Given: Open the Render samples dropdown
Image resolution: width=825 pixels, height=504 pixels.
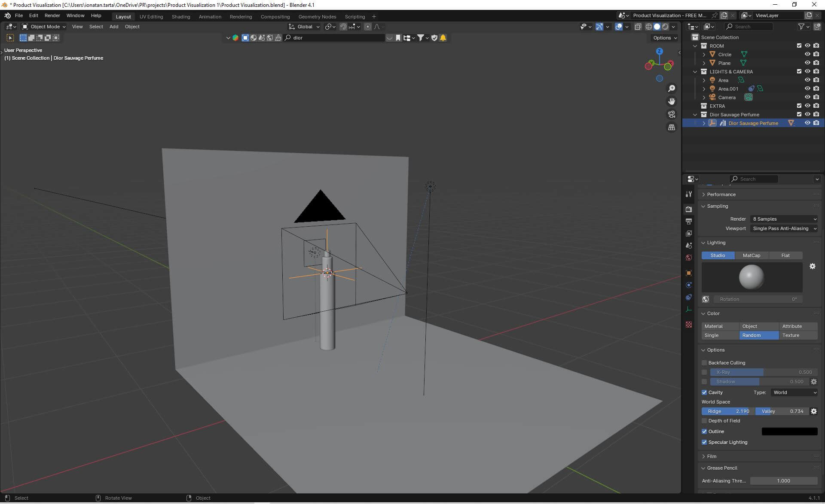Looking at the screenshot, I should [x=784, y=219].
